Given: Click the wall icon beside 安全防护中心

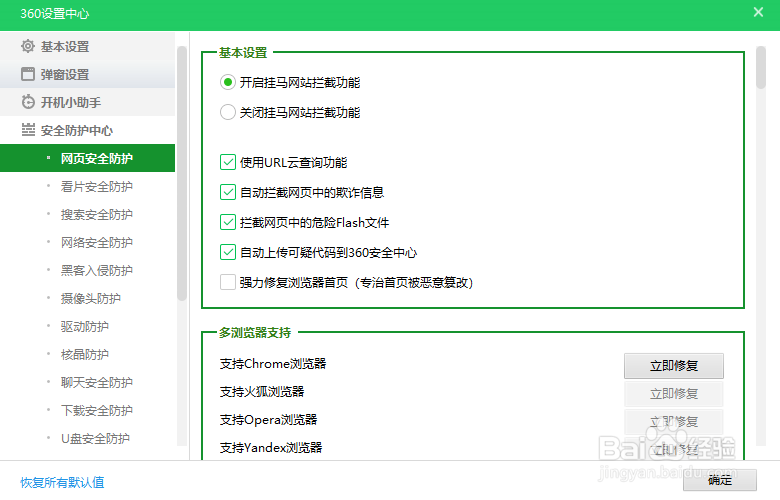Looking at the screenshot, I should pyautogui.click(x=28, y=130).
